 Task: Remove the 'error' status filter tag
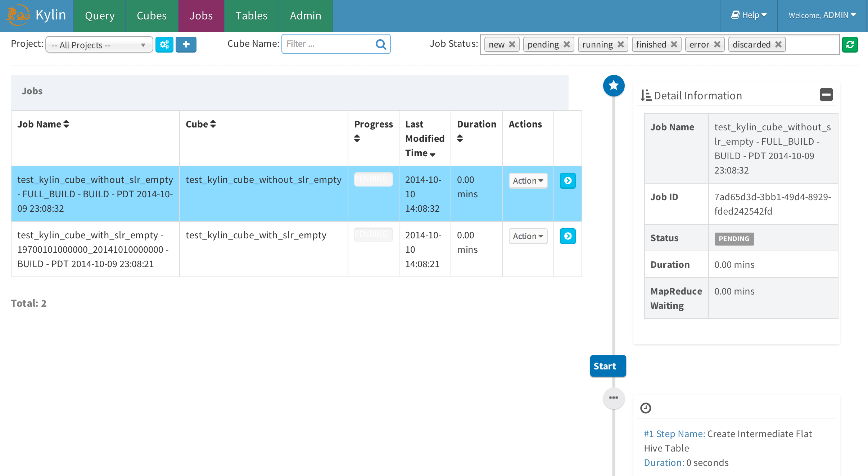click(717, 44)
